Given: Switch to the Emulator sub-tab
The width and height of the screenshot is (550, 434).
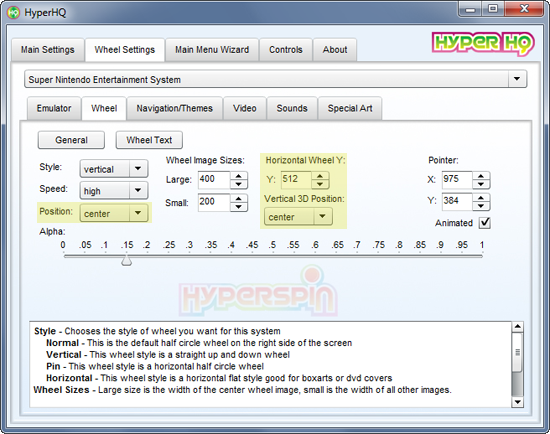Looking at the screenshot, I should pos(54,108).
